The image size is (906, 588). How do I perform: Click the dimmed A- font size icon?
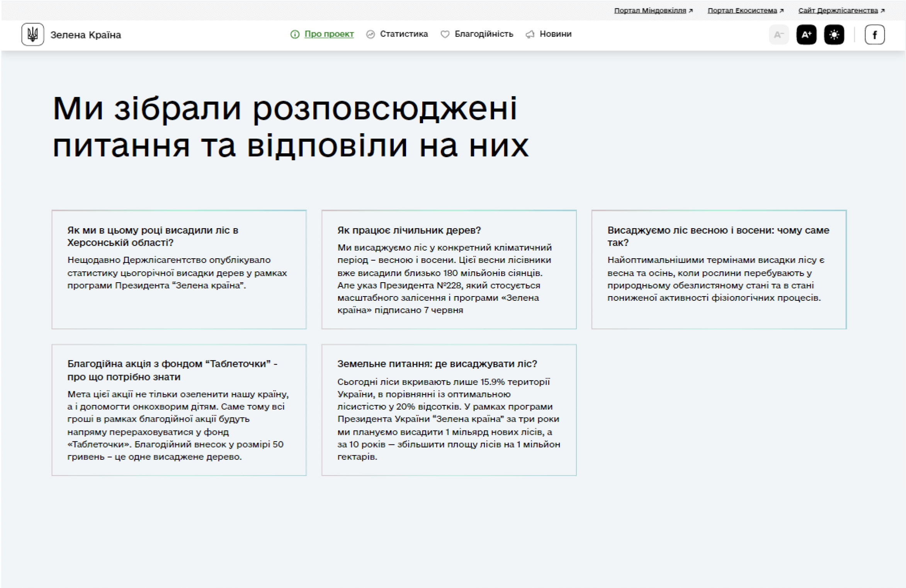[779, 35]
